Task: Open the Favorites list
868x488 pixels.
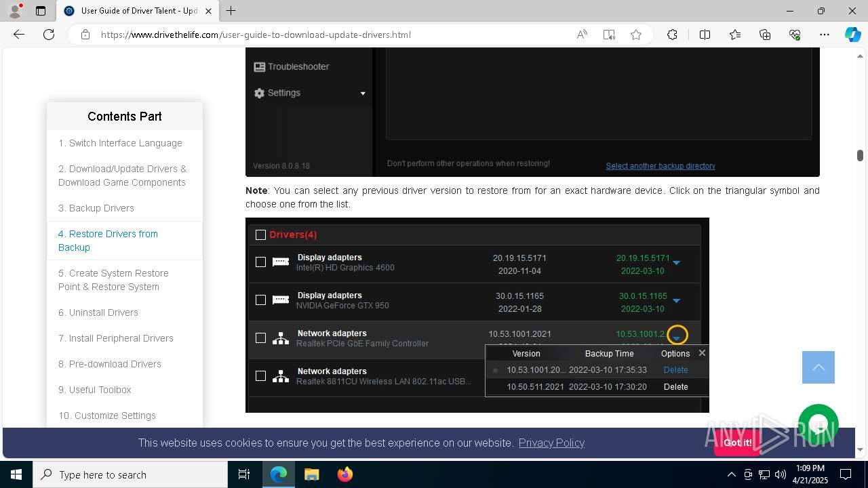Action: click(x=735, y=35)
